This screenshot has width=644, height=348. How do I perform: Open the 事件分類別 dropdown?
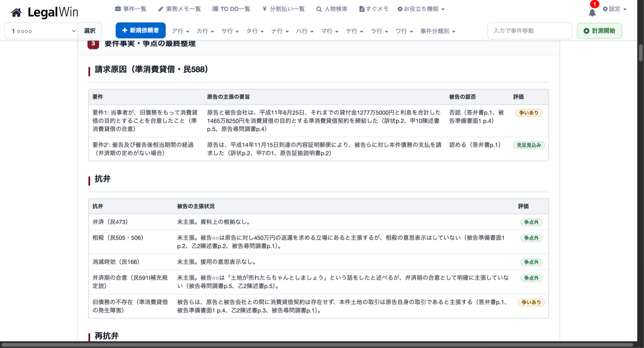(438, 31)
